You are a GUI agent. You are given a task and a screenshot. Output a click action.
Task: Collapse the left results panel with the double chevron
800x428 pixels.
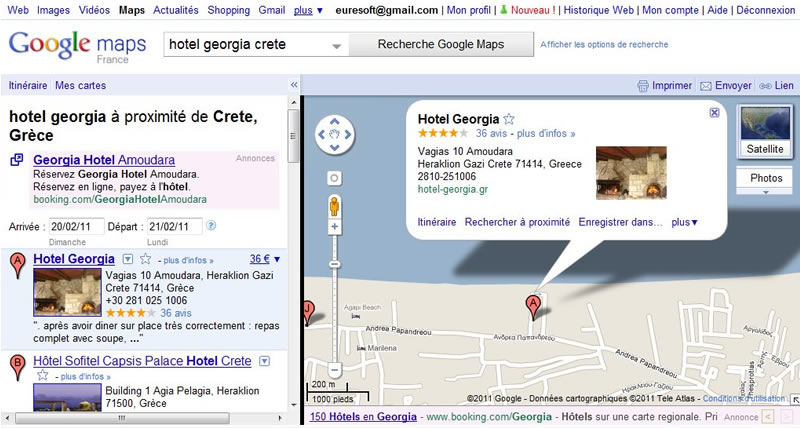coord(293,86)
